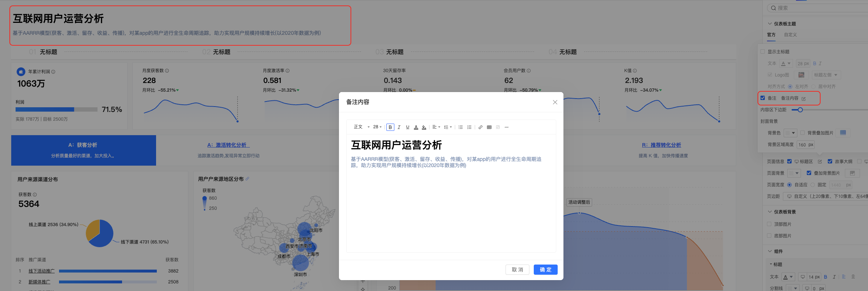
Task: Click the background fill color icon
Action: (x=424, y=127)
